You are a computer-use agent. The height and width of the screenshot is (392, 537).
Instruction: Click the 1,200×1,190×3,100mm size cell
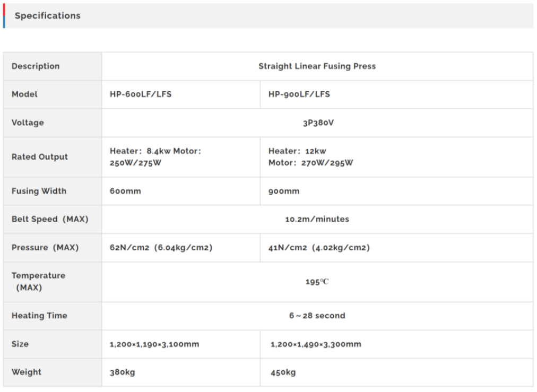(x=154, y=344)
